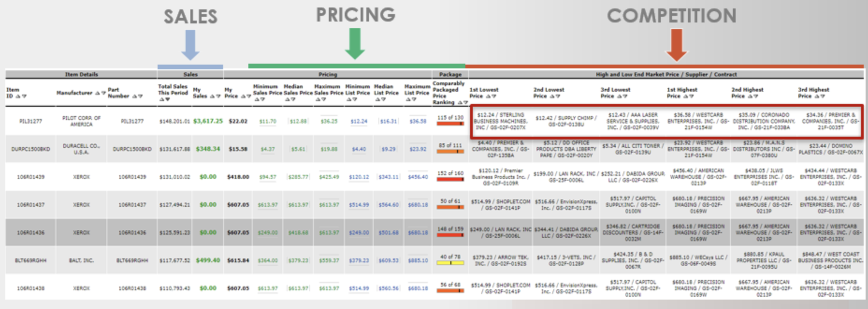Sort Maximum Sales Price ascending arrow

317,99
